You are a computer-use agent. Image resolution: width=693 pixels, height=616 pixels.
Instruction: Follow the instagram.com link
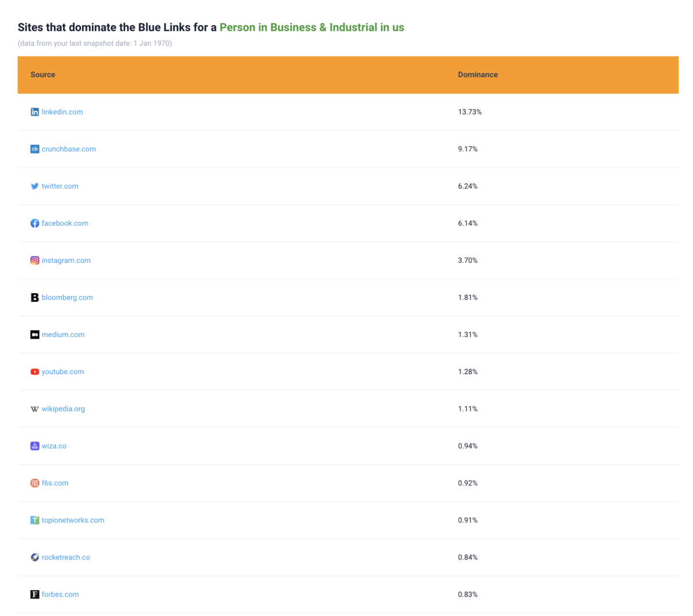point(66,260)
